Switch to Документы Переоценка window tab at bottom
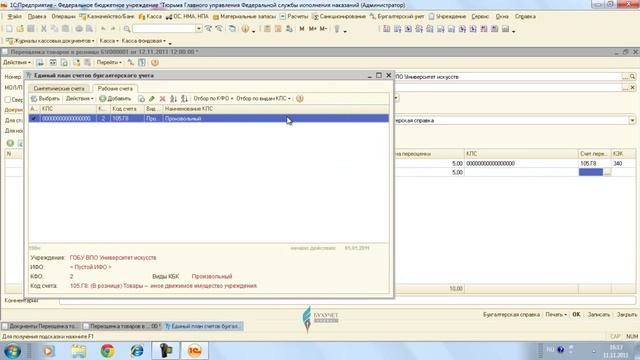The height and width of the screenshot is (360, 640). click(x=40, y=326)
